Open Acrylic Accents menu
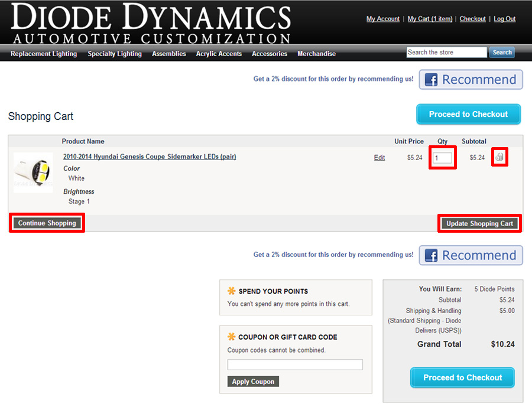The image size is (532, 404). [219, 54]
